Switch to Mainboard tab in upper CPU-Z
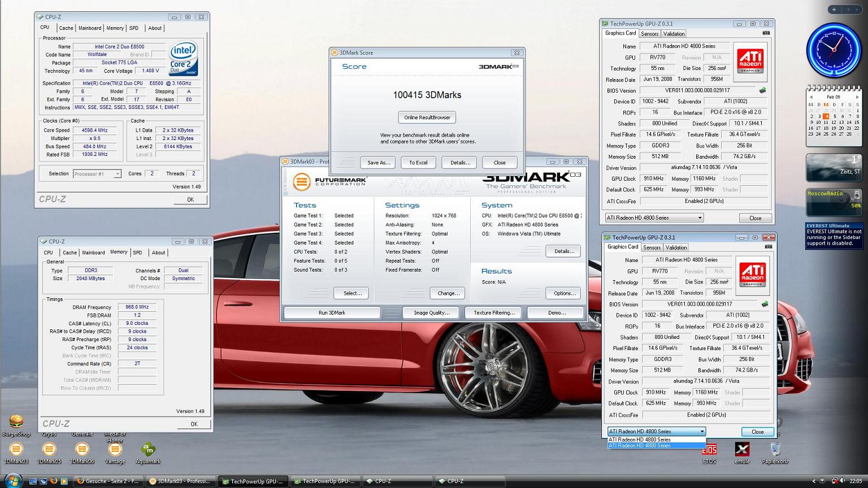The image size is (868, 488). [x=90, y=28]
